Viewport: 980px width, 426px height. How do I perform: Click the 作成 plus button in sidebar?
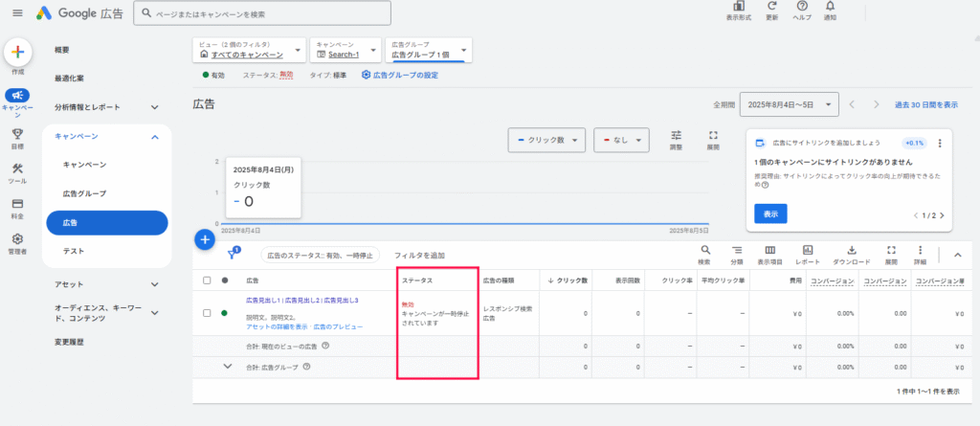click(17, 53)
